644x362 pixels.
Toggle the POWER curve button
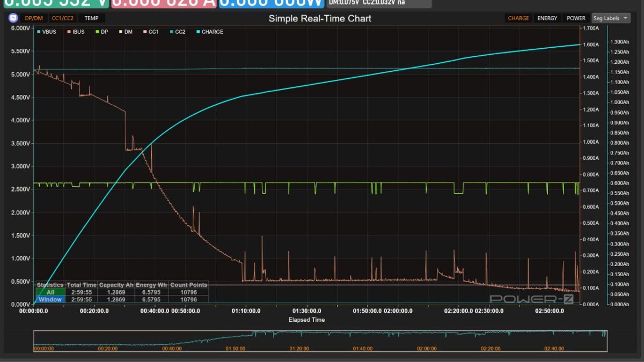click(576, 18)
